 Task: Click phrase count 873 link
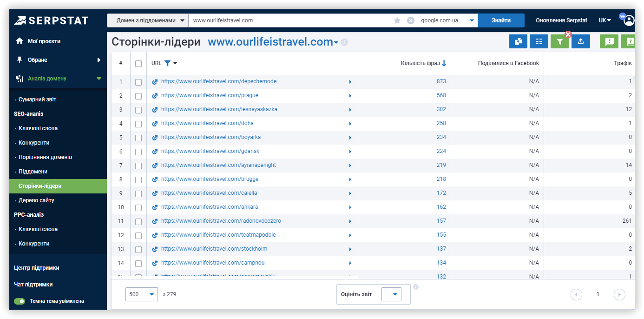pos(441,81)
